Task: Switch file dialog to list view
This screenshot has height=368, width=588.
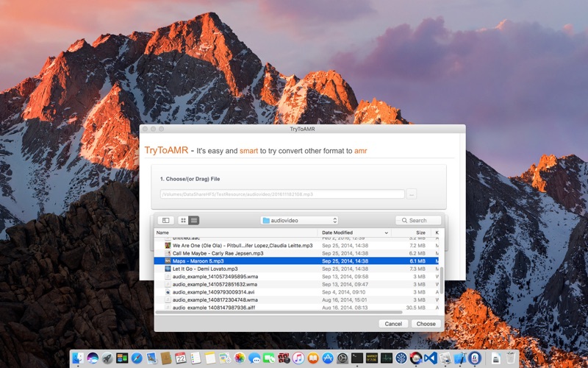Action: click(193, 220)
